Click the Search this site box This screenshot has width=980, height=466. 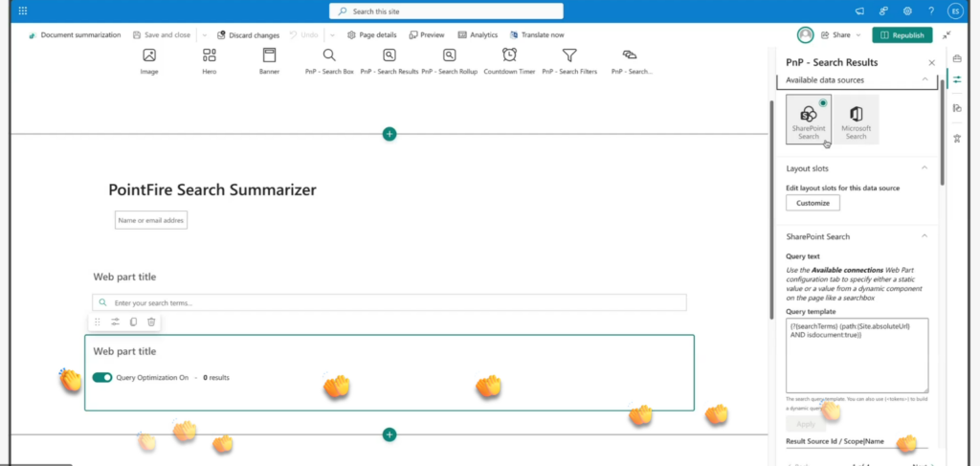click(446, 11)
